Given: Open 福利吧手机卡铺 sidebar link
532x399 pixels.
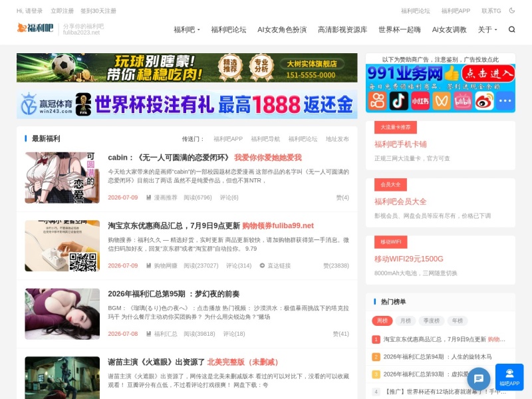Looking at the screenshot, I should [x=400, y=144].
